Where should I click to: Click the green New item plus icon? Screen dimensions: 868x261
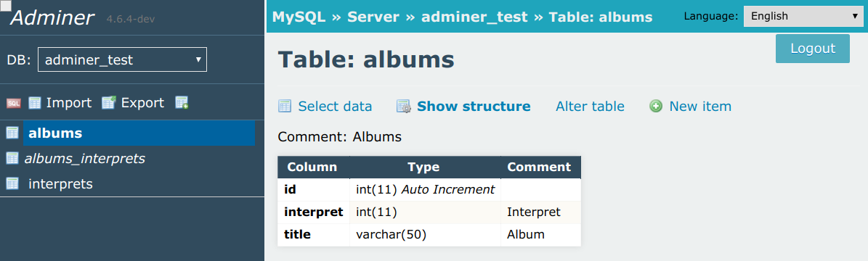pyautogui.click(x=656, y=106)
